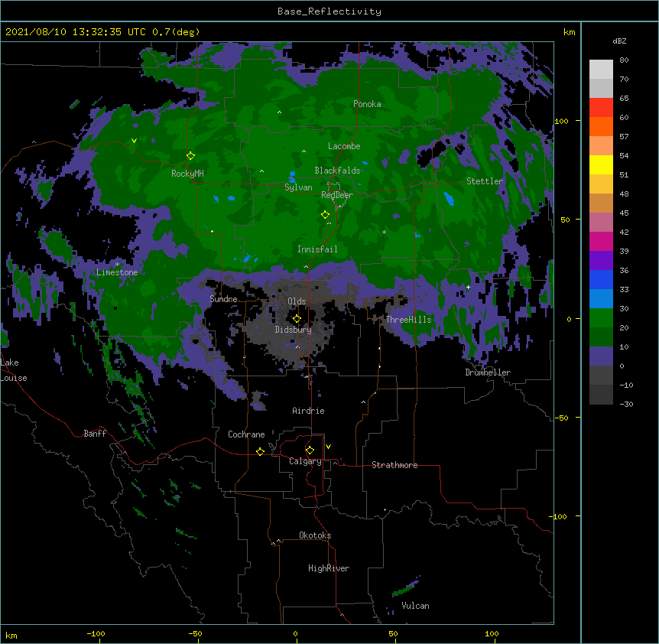Click the white asterisk marker southeast of RedDeer

[x=384, y=232]
